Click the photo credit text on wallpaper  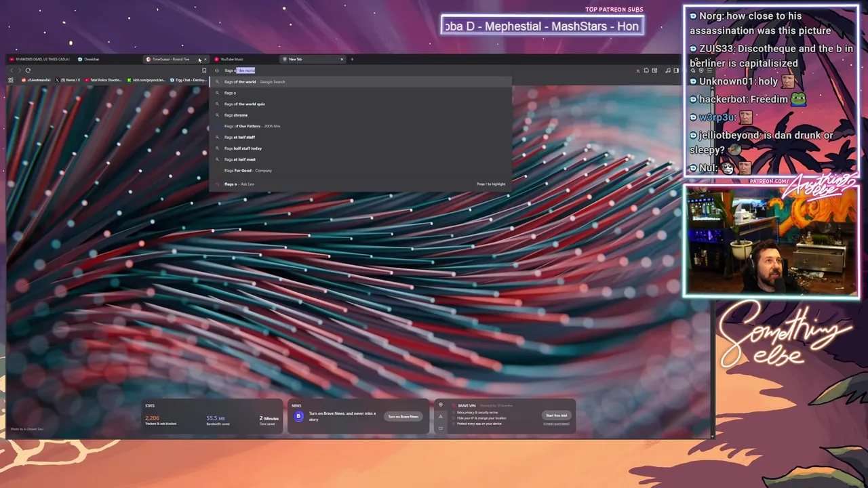point(27,429)
